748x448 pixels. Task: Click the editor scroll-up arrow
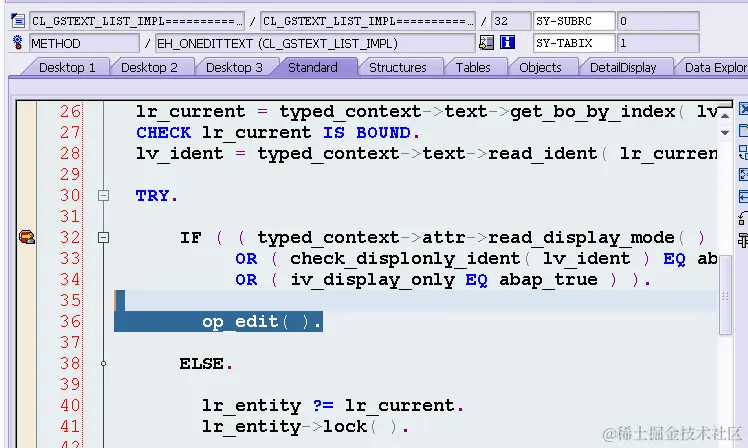click(x=725, y=116)
